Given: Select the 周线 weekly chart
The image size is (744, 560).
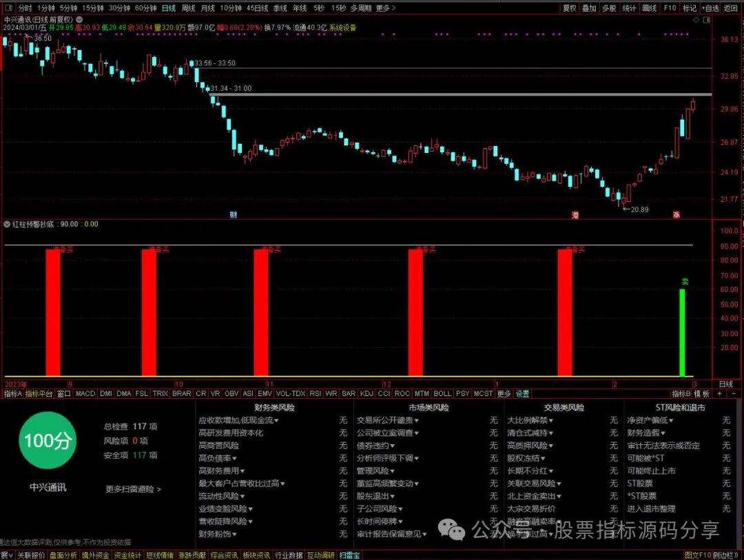Looking at the screenshot, I should tap(188, 8).
